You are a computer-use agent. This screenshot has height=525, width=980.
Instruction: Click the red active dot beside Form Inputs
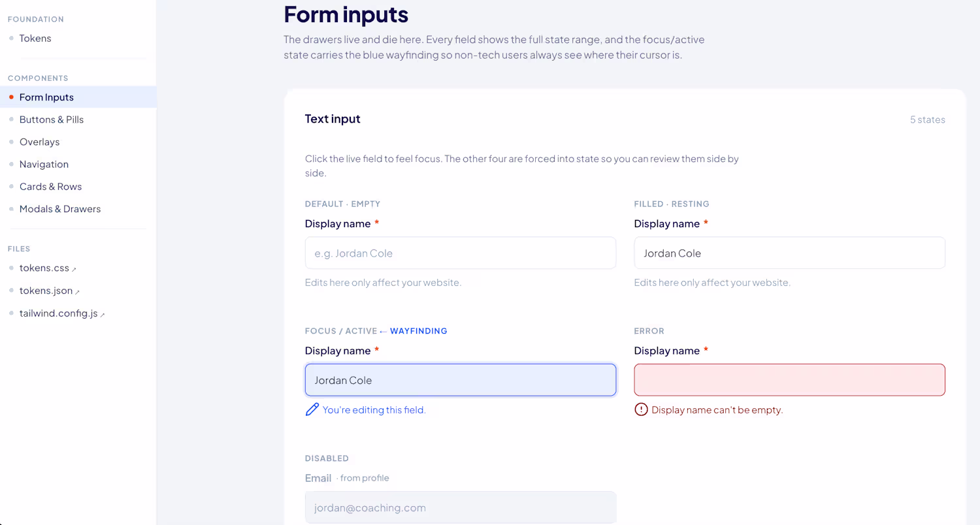[11, 97]
